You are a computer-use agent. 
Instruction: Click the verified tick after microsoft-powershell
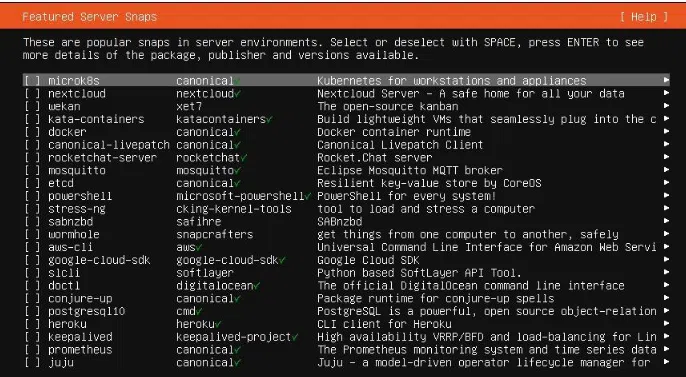point(308,196)
